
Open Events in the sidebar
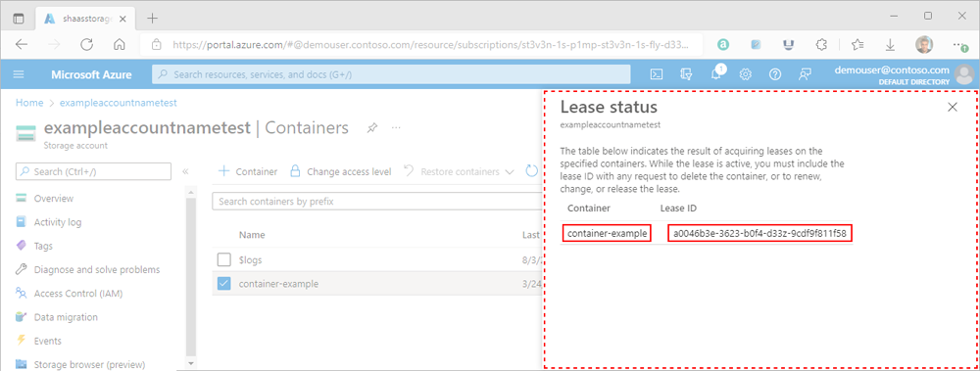47,341
